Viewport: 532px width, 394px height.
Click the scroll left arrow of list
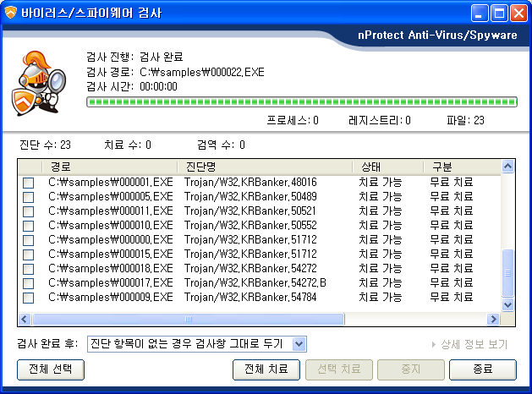click(x=25, y=319)
